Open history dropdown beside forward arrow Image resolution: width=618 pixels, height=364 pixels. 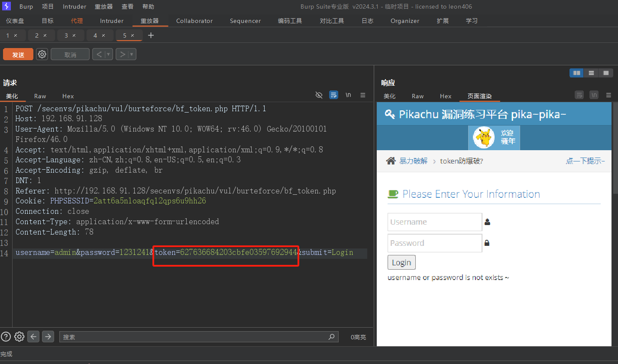(x=132, y=54)
